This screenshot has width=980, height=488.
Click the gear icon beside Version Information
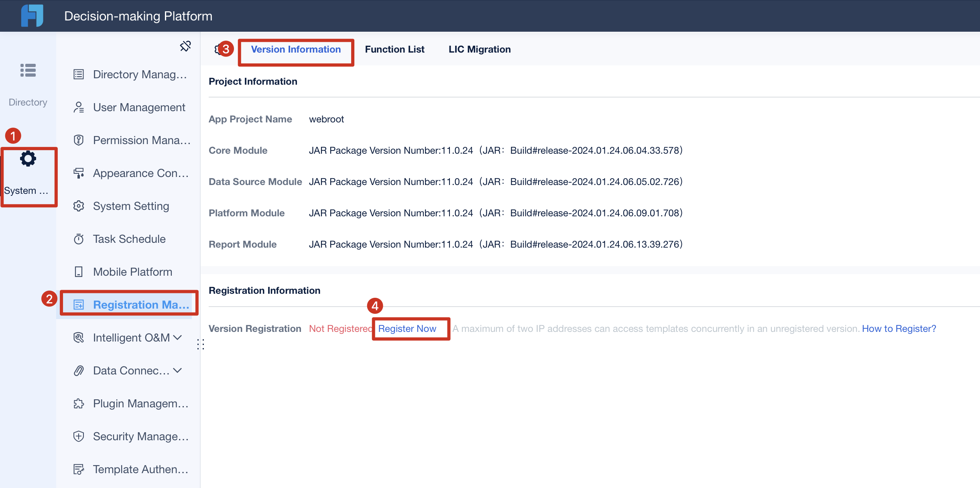tap(217, 49)
